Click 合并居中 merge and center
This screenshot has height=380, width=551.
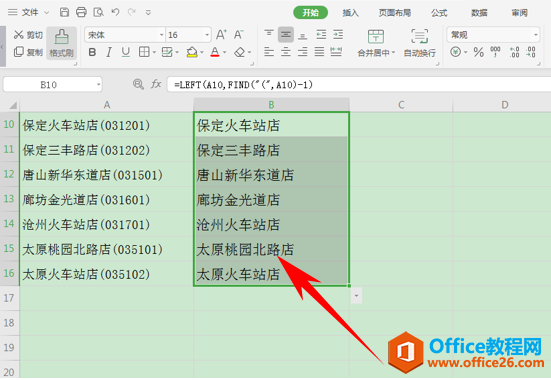coord(376,43)
